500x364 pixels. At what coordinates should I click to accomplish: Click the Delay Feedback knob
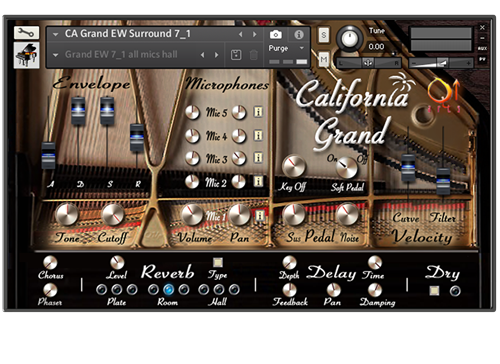[289, 290]
